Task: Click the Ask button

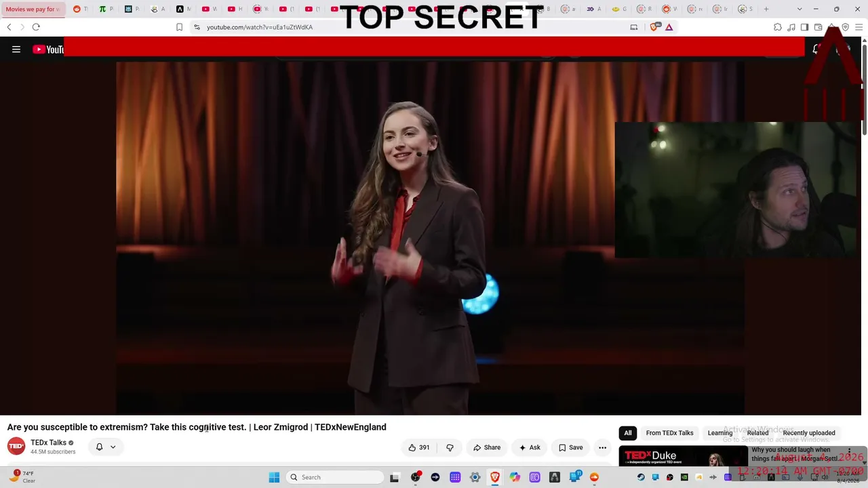Action: 530,447
